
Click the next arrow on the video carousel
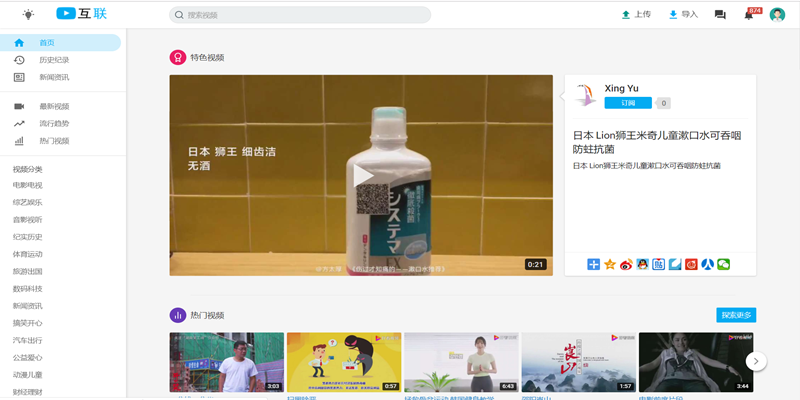point(756,361)
